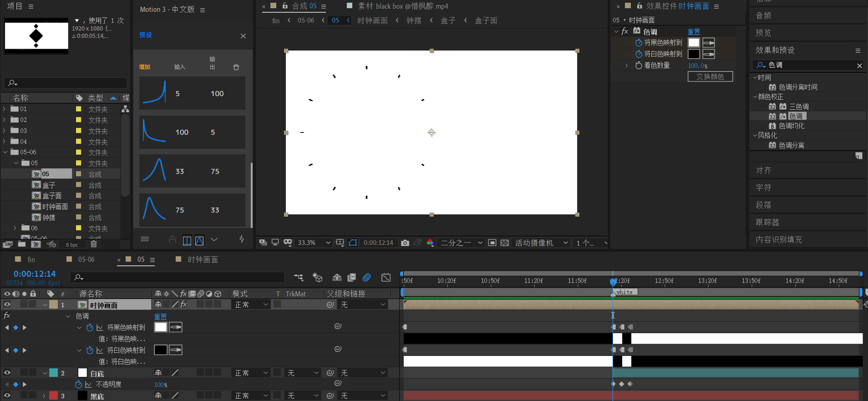Take a snapshot with the camera icon

pyautogui.click(x=405, y=243)
